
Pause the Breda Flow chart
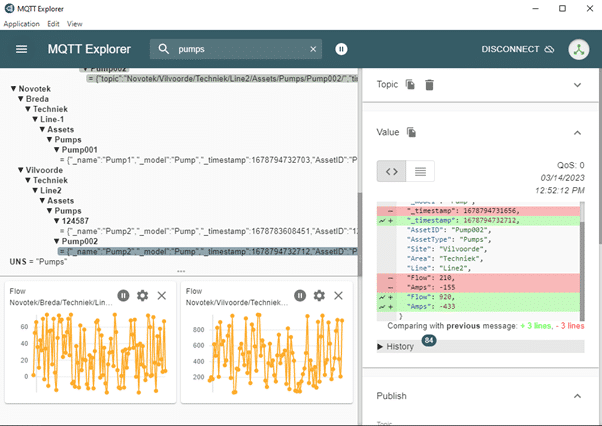124,295
